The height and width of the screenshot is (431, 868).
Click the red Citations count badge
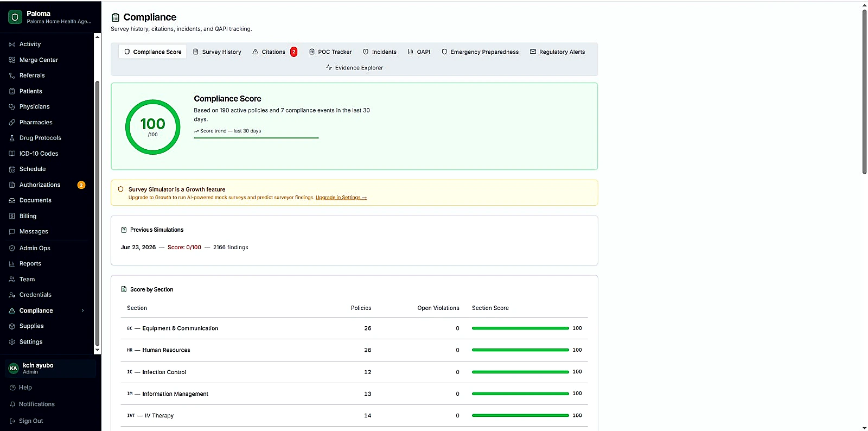pyautogui.click(x=293, y=52)
